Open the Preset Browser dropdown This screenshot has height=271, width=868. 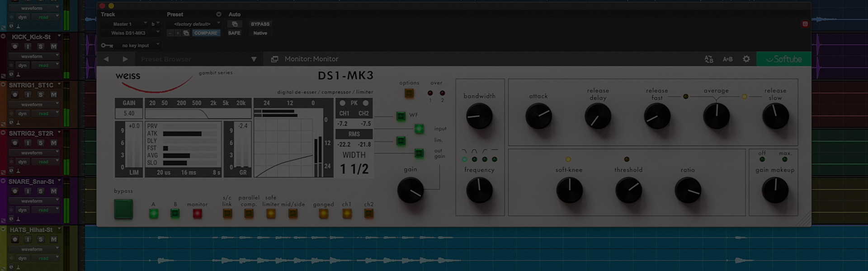[254, 59]
